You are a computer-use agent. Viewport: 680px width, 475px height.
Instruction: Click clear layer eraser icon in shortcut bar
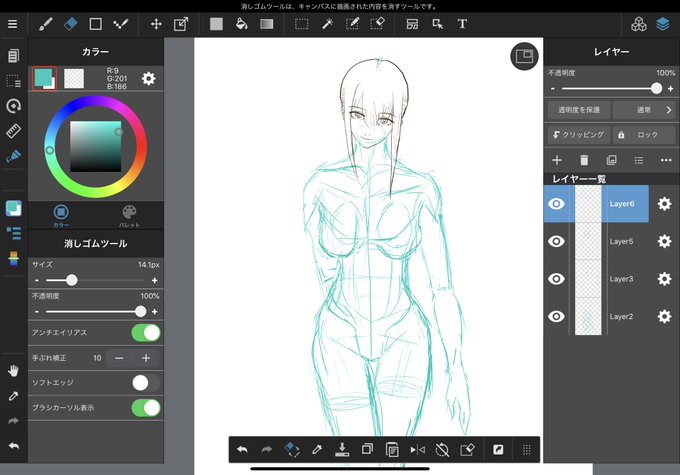tap(467, 450)
